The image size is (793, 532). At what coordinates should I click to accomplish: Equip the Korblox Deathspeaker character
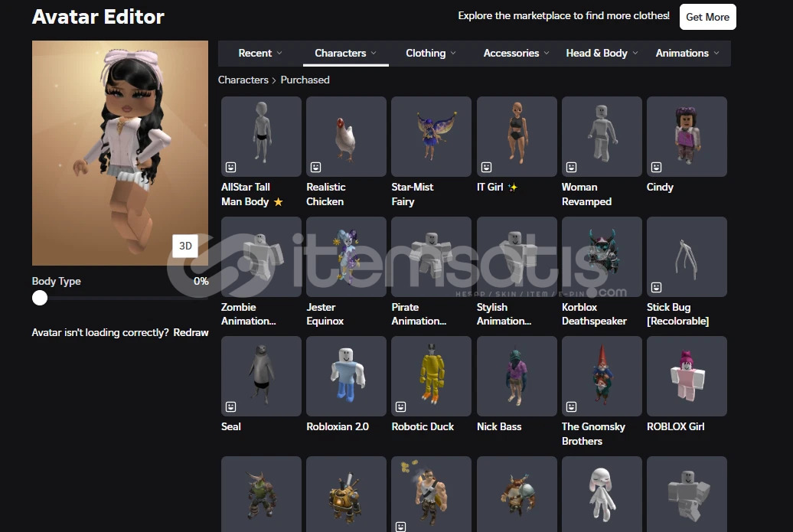pyautogui.click(x=602, y=257)
